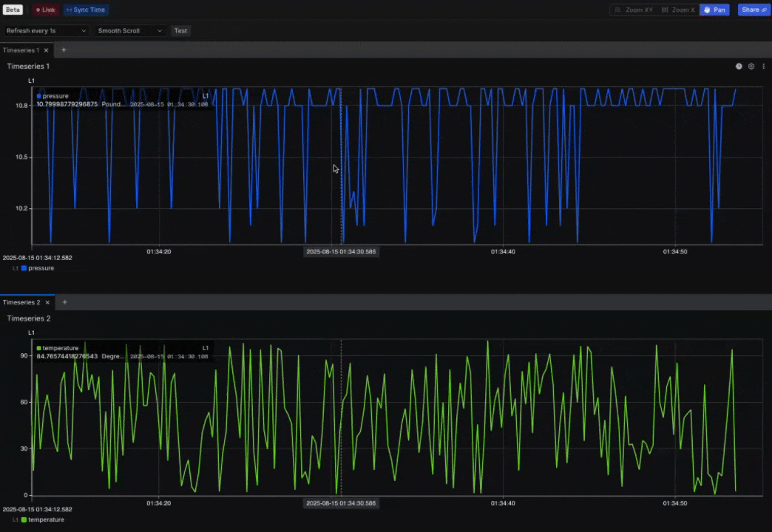Close the Timeseries 2 tab
The width and height of the screenshot is (772, 532).
click(x=48, y=302)
